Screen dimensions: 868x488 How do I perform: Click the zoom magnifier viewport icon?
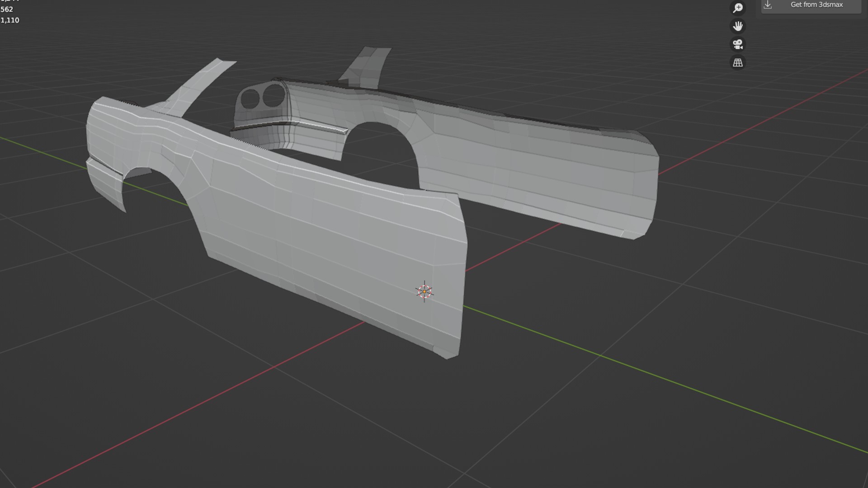click(x=738, y=8)
